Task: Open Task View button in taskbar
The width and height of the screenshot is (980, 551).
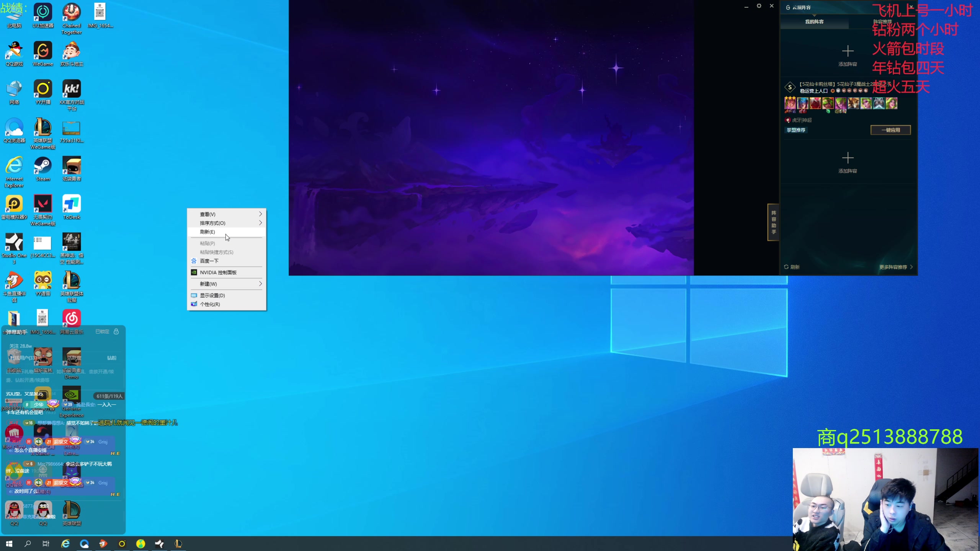Action: (x=46, y=543)
